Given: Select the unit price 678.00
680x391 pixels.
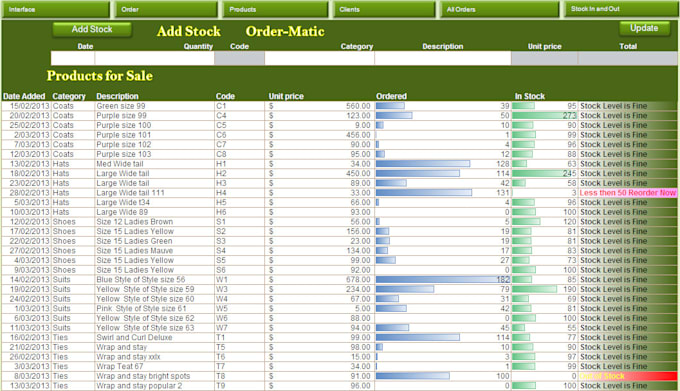Looking at the screenshot, I should pos(358,280).
